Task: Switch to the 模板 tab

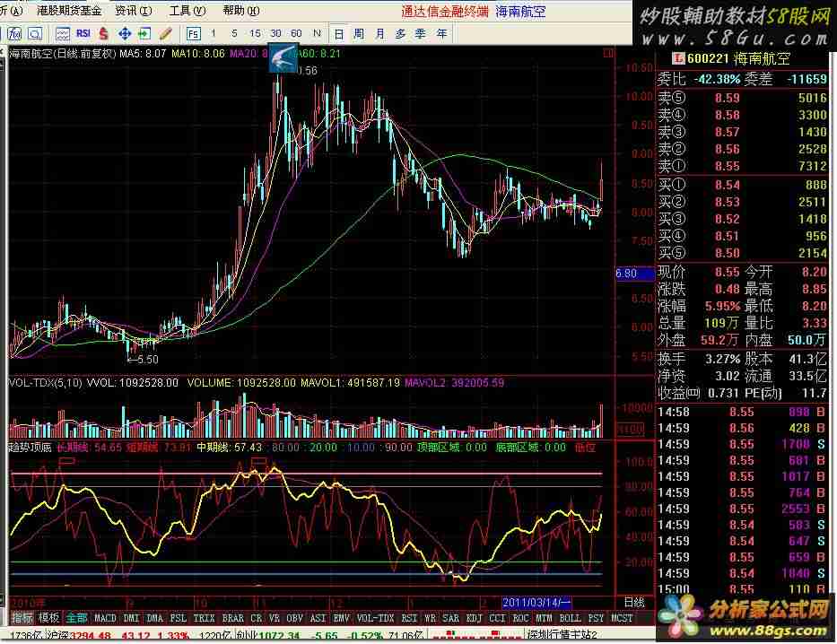Action: coord(49,618)
